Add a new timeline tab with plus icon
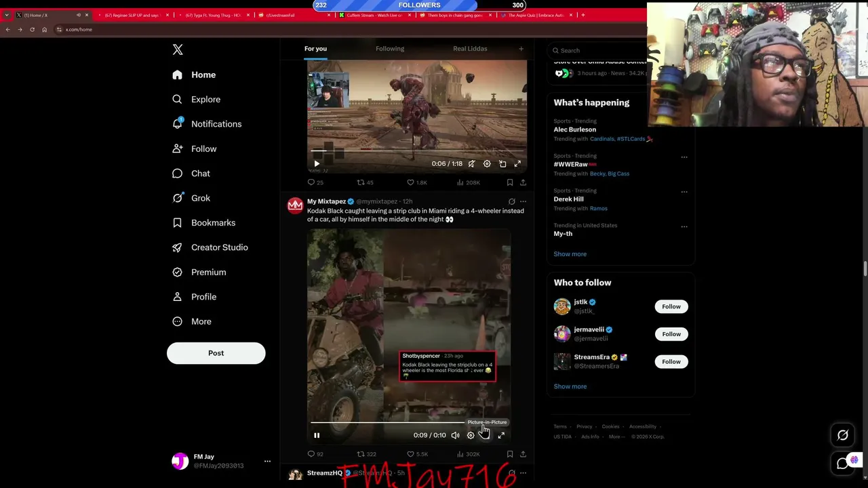868x488 pixels. pos(521,49)
